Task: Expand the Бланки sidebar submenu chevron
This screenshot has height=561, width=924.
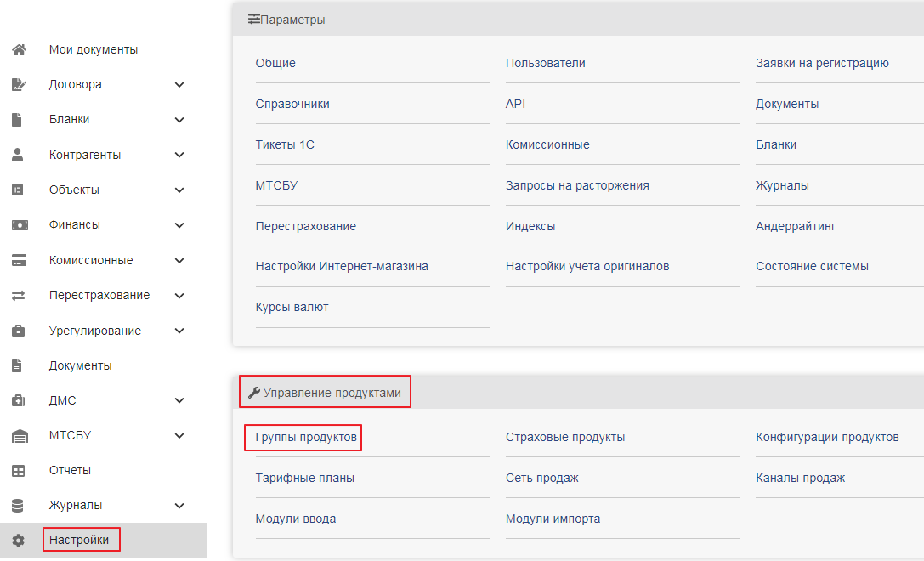Action: point(179,120)
